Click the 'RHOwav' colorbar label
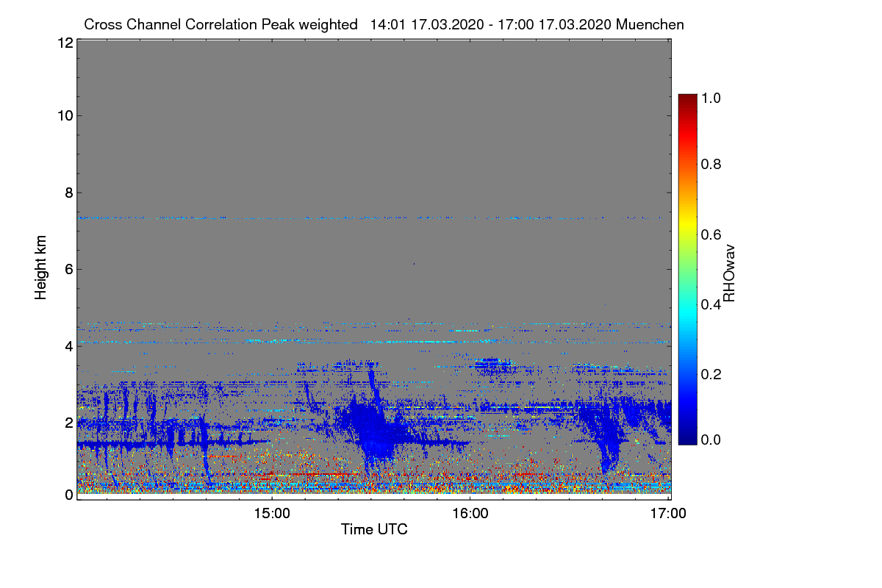The width and height of the screenshot is (882, 588). tap(729, 273)
